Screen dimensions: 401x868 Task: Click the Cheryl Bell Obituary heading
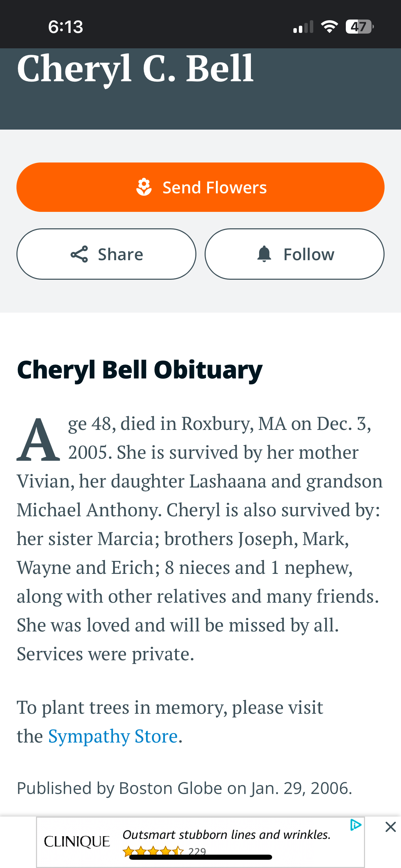point(140,370)
